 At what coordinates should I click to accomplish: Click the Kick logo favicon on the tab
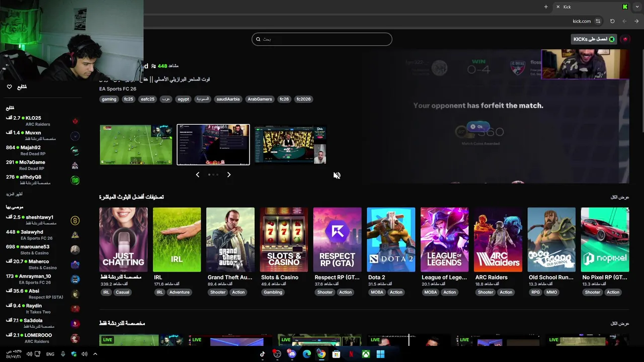(625, 7)
